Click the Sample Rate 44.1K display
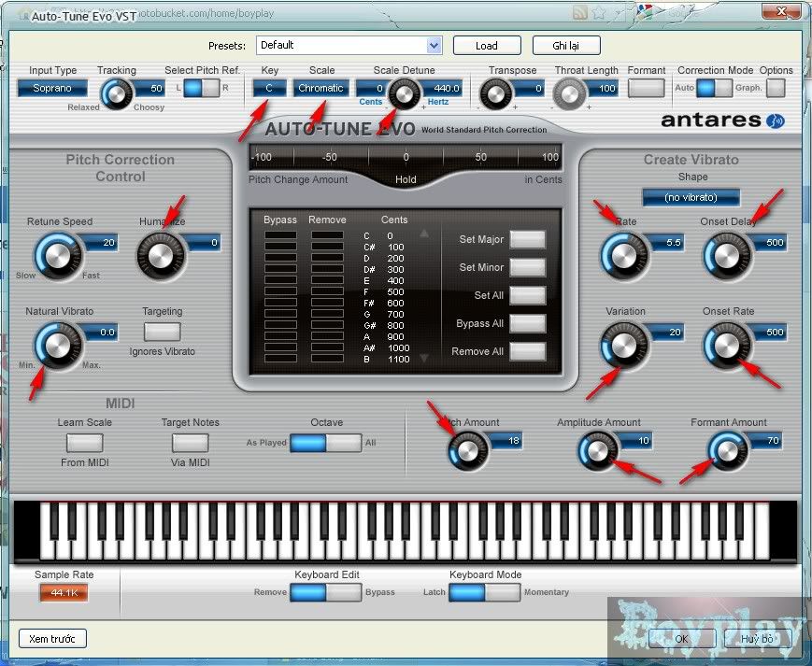The width and height of the screenshot is (812, 666). [64, 592]
